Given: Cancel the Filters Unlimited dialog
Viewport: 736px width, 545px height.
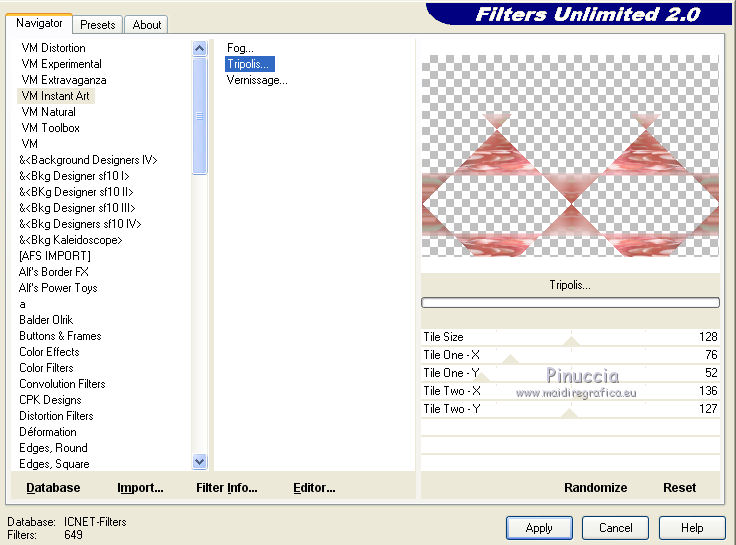Looking at the screenshot, I should tap(615, 528).
